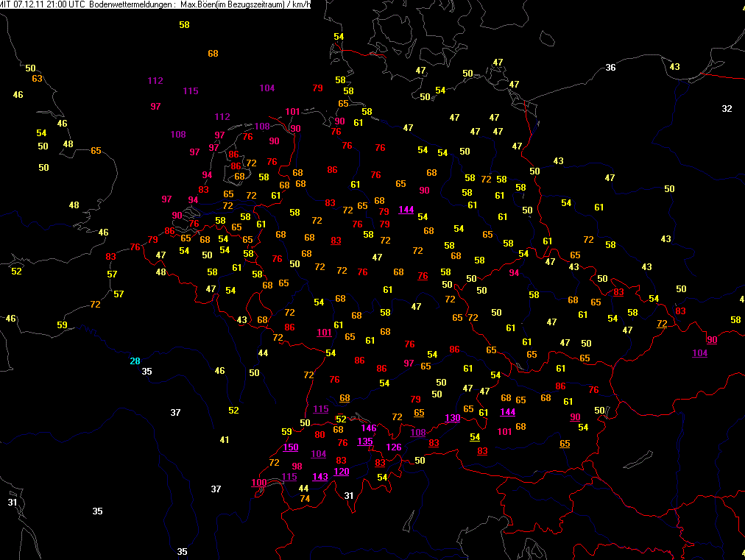Click the Bodenwettermeldungen title text

[130, 4]
